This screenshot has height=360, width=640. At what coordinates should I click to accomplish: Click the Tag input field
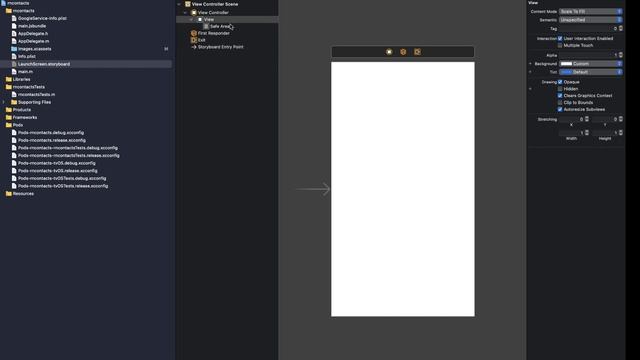(588, 29)
